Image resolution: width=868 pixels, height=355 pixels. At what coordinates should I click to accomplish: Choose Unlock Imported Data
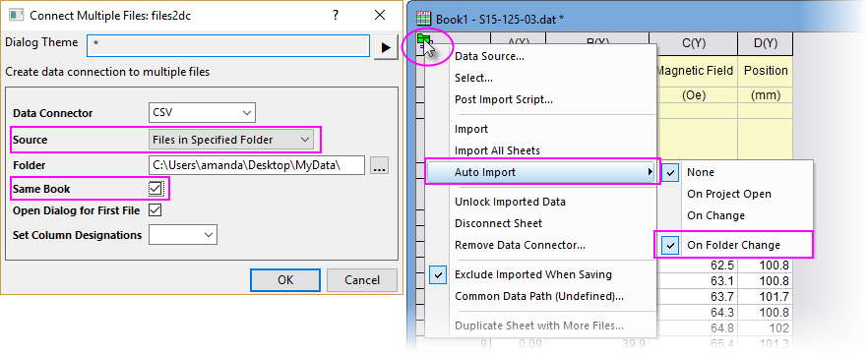coord(510,202)
